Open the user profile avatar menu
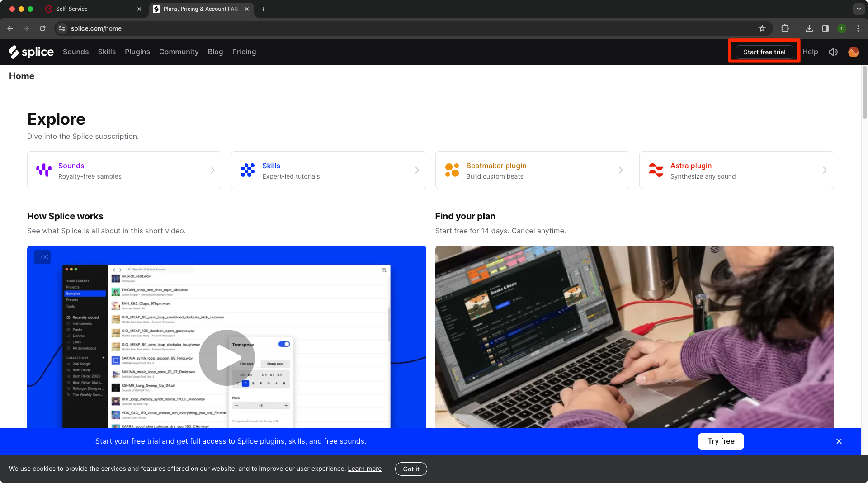Image resolution: width=868 pixels, height=483 pixels. pyautogui.click(x=854, y=52)
